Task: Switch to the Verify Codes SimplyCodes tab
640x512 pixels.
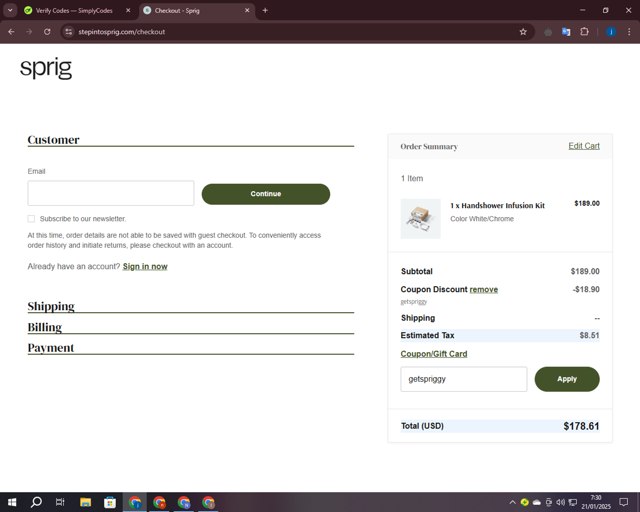Action: [73, 11]
